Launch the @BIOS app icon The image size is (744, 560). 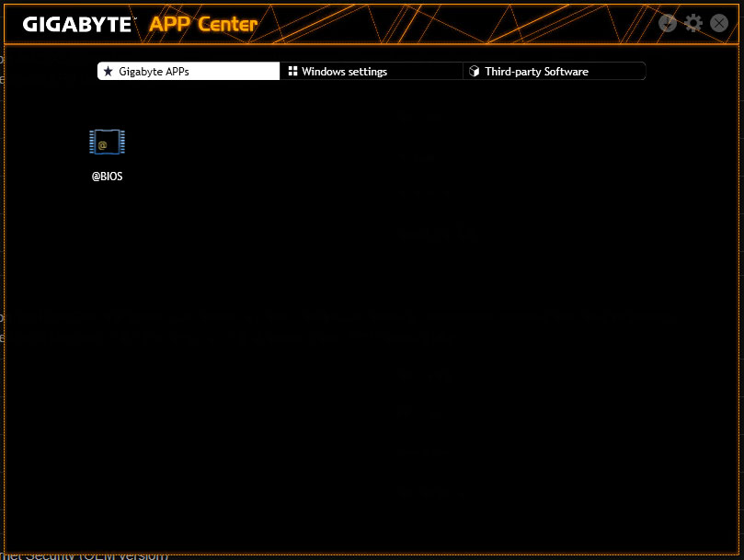108,142
